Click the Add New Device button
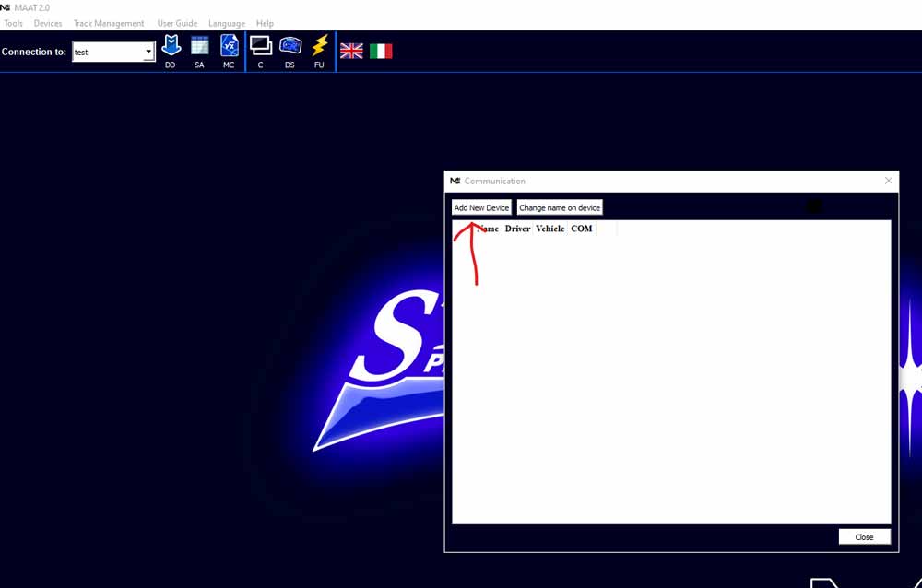The image size is (922, 588). point(481,207)
